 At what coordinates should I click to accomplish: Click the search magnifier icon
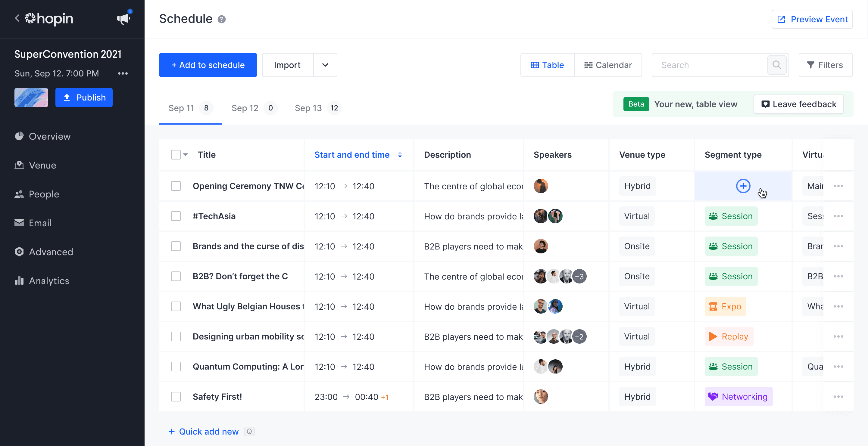point(777,65)
